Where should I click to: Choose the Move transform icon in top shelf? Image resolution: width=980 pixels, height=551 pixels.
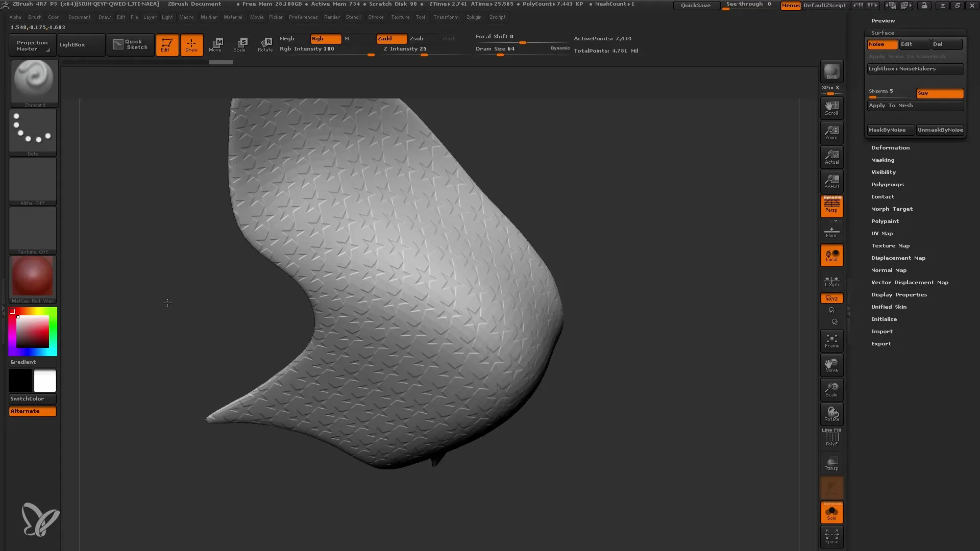coord(216,45)
